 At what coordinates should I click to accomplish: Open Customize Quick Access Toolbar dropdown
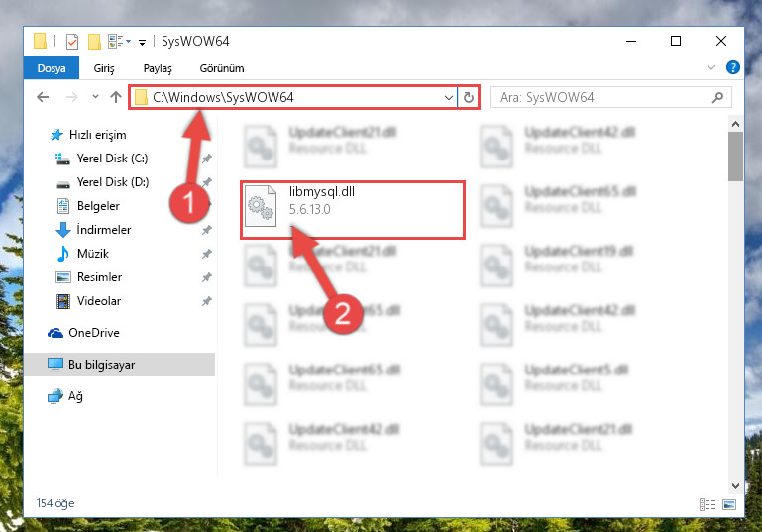point(142,43)
